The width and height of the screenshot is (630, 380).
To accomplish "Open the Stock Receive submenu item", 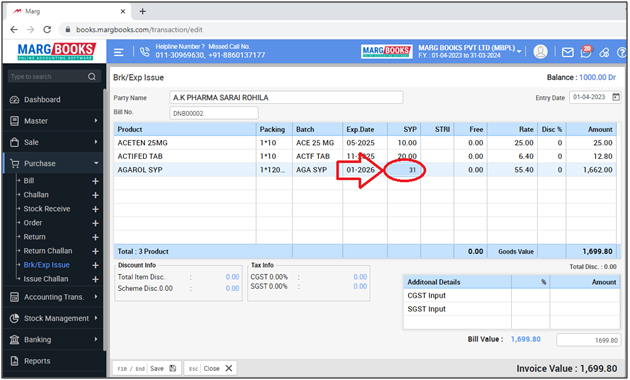I will pos(47,209).
